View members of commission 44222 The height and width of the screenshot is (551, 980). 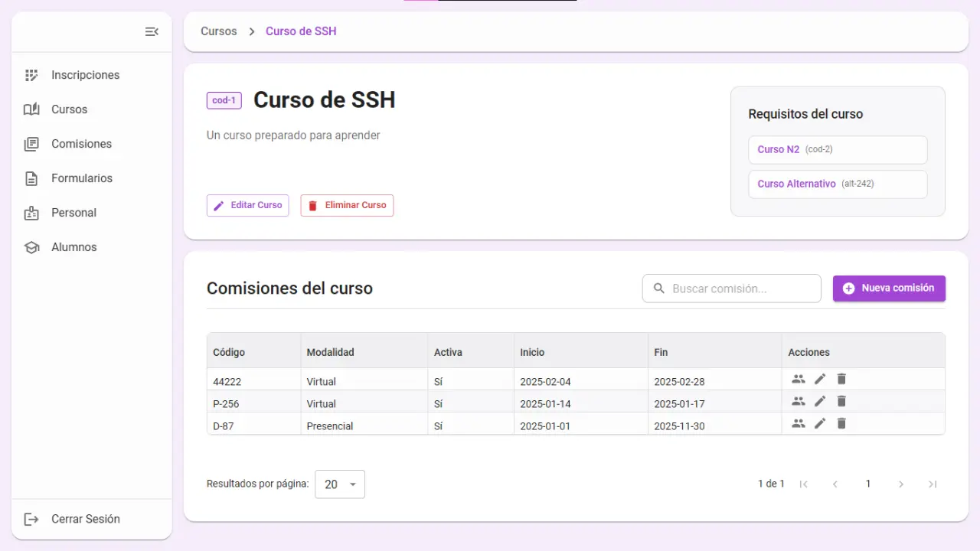799,379
